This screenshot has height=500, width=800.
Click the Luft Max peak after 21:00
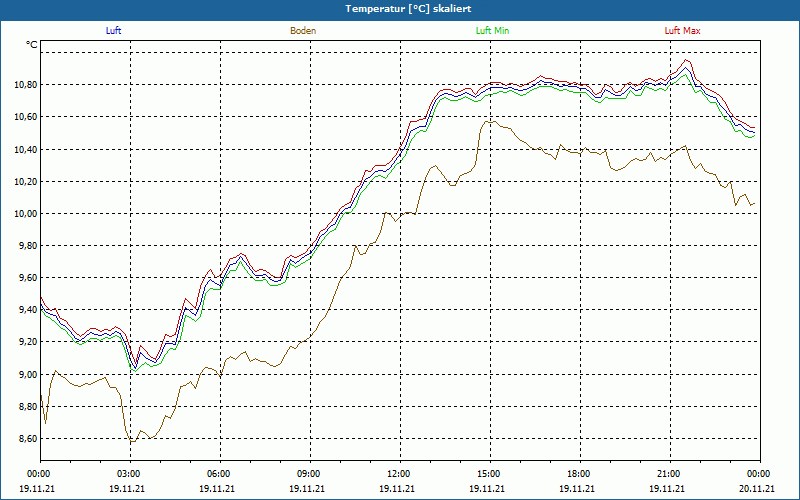[686, 60]
